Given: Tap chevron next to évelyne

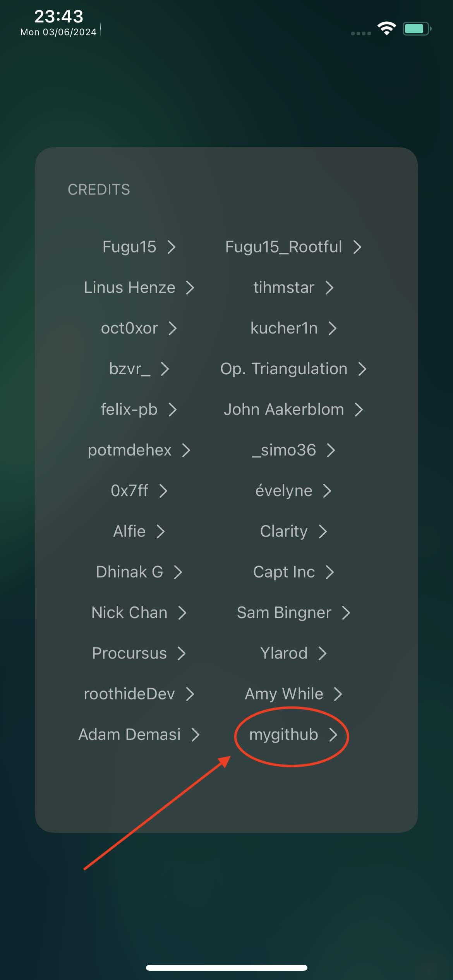Looking at the screenshot, I should coord(327,491).
